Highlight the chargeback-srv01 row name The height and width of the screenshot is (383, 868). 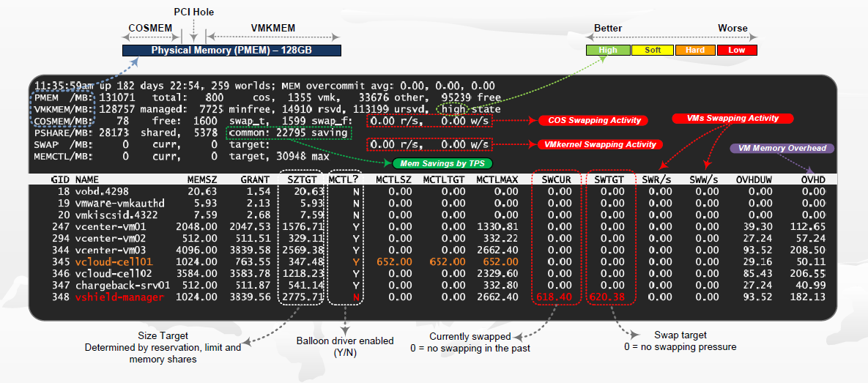click(x=122, y=285)
